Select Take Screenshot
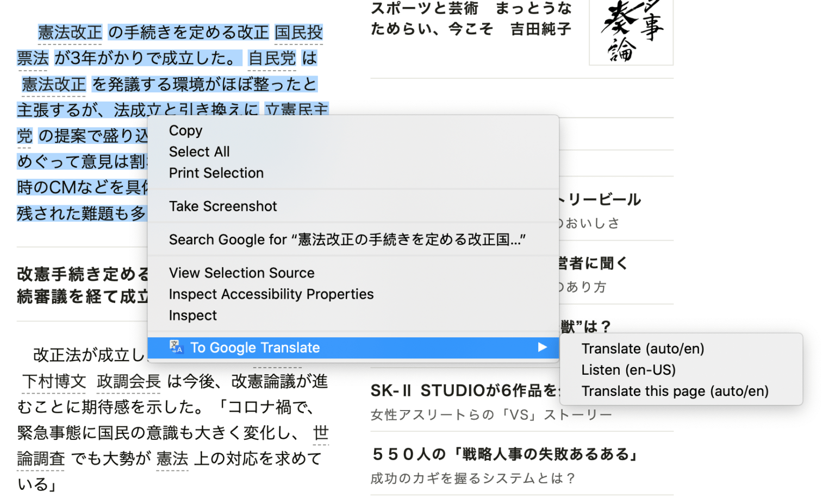Viewport: 835px width, 504px height. [223, 206]
